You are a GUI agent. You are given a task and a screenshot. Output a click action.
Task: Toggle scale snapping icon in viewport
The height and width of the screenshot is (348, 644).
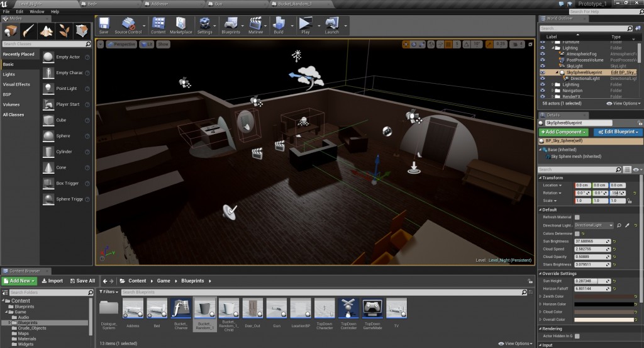click(489, 44)
